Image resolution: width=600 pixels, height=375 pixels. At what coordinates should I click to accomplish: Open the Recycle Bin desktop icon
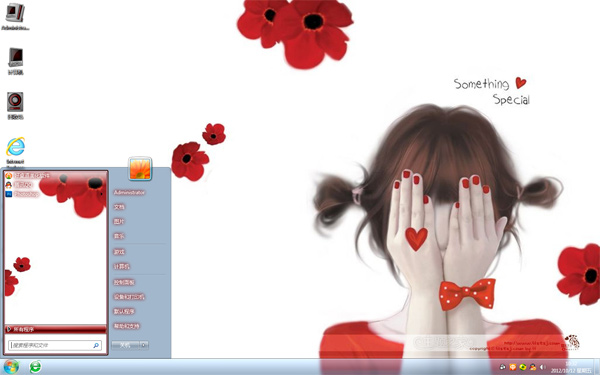[x=15, y=106]
